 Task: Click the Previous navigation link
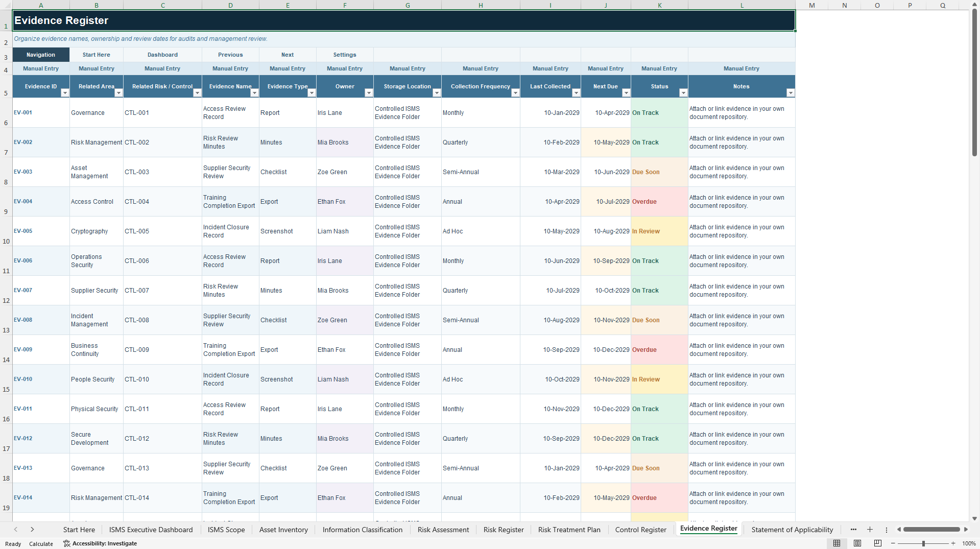coord(230,55)
